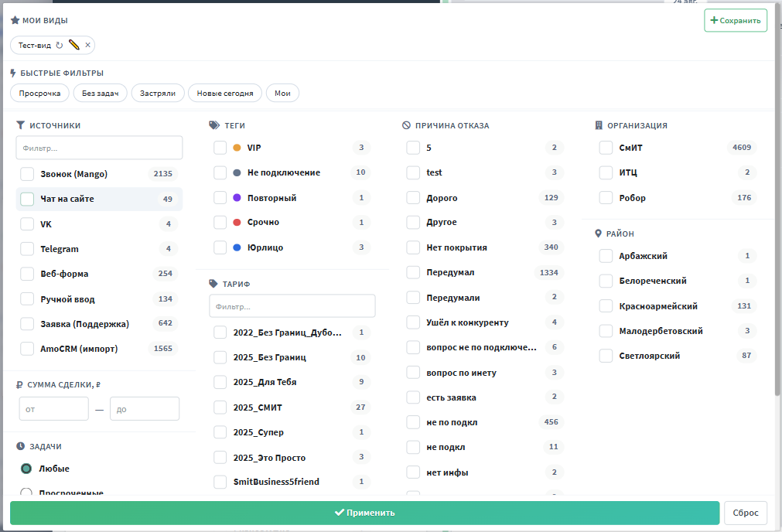Click the 4609 count beside СМИТ
This screenshot has width=782, height=532.
(742, 148)
